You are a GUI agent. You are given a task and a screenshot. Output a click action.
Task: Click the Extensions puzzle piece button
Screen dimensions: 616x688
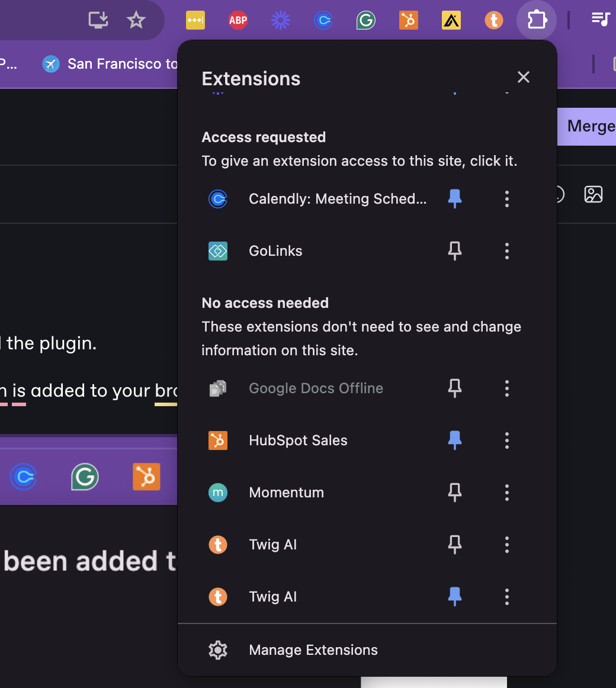click(537, 21)
